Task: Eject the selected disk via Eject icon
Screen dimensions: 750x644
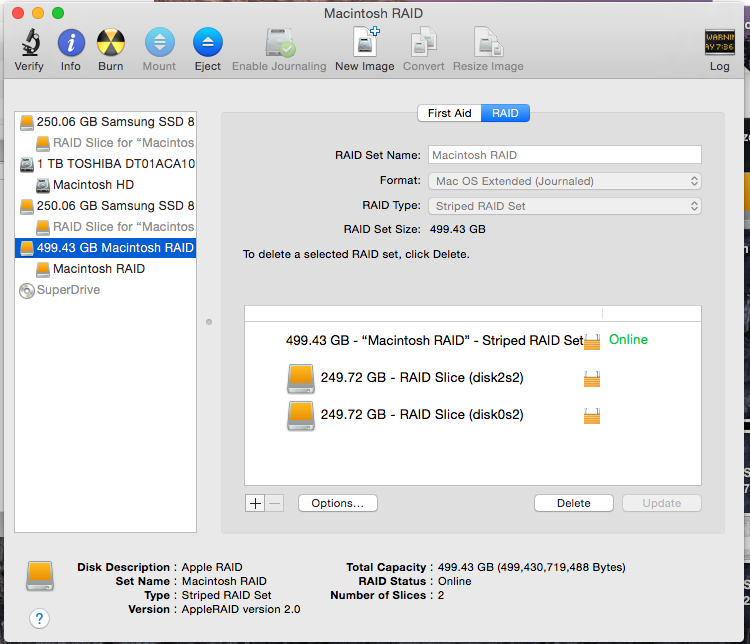Action: coord(208,43)
